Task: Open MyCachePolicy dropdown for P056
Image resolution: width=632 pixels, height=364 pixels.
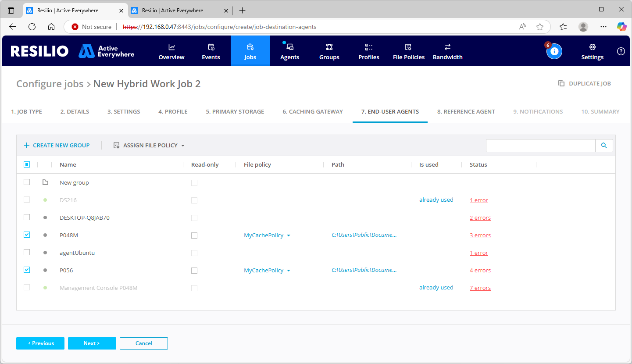Action: (x=267, y=270)
